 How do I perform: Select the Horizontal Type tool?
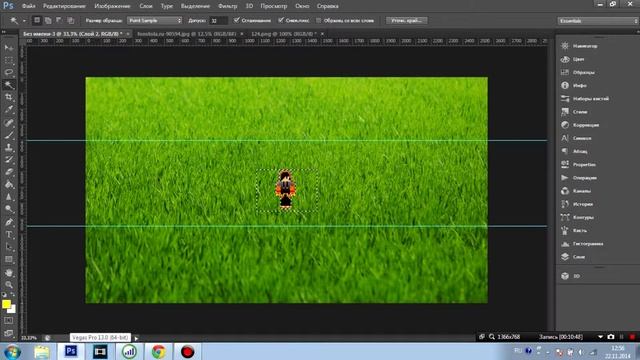tap(9, 235)
